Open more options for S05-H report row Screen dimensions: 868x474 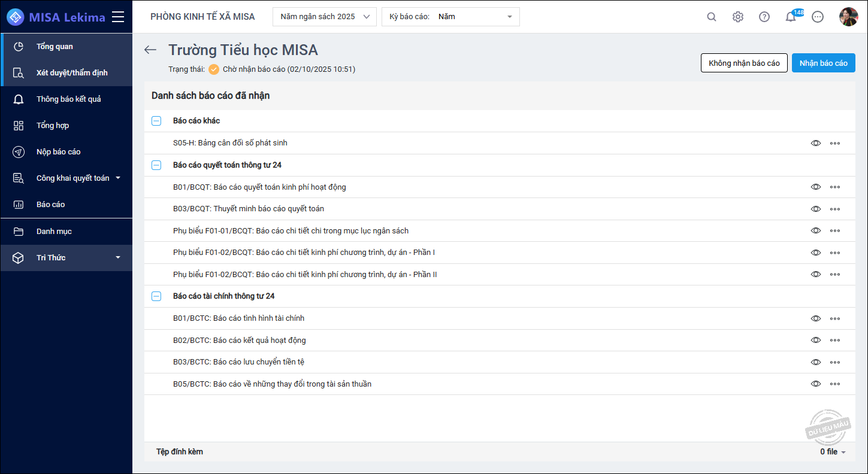click(835, 143)
